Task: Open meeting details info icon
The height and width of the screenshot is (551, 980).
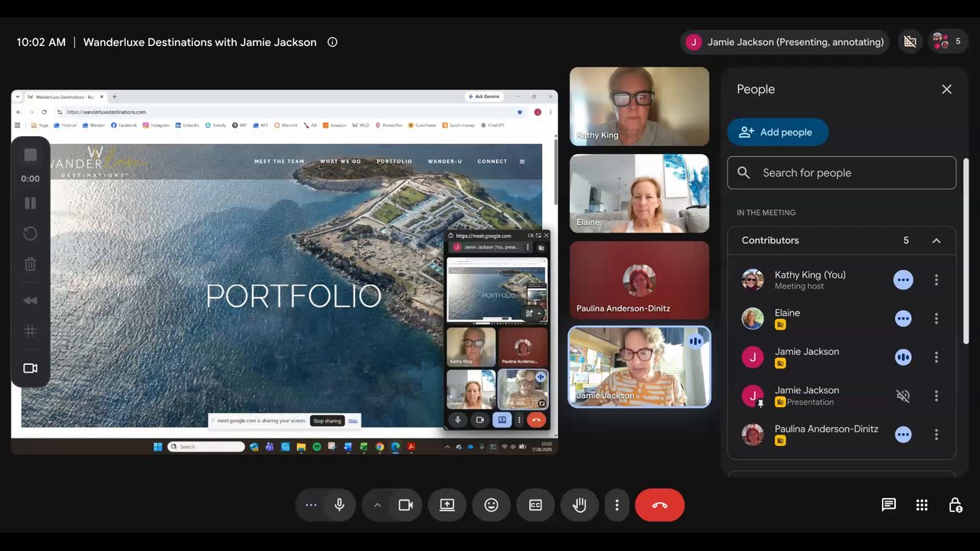Action: point(332,42)
